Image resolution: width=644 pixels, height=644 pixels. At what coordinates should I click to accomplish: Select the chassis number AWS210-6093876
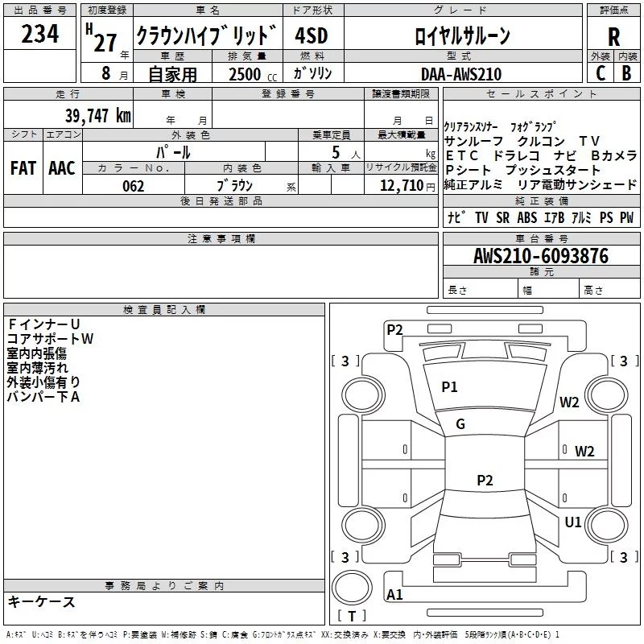tap(541, 256)
